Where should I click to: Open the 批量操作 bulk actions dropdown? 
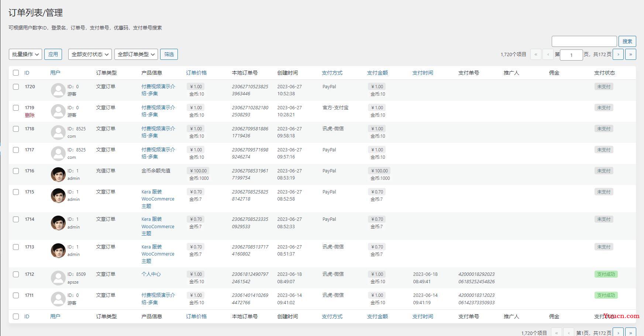point(25,54)
